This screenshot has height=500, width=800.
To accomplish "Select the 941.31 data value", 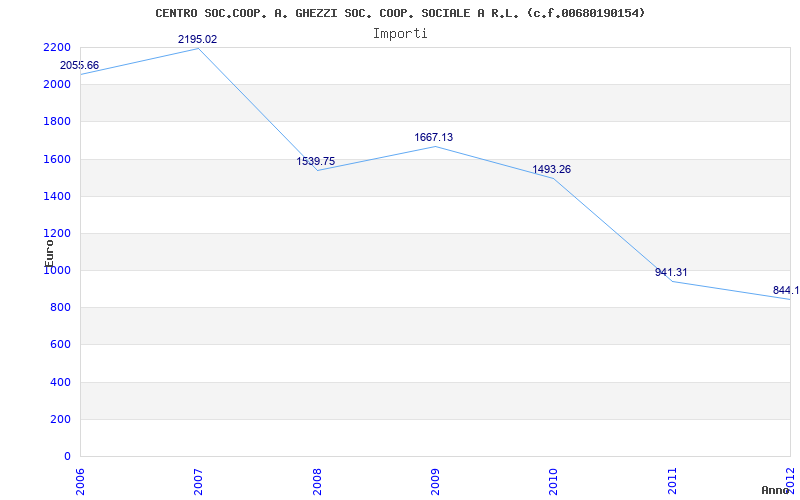I will pos(671,272).
